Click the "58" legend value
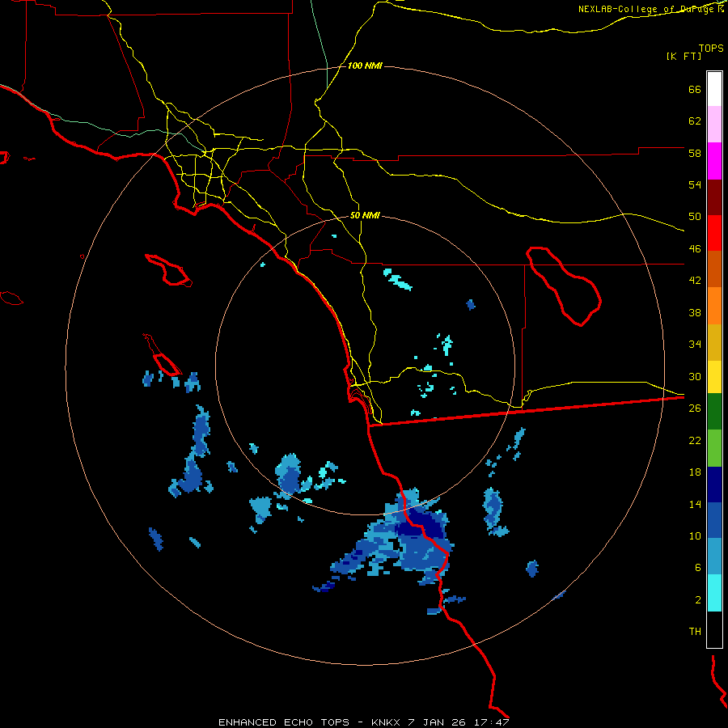 pyautogui.click(x=695, y=153)
